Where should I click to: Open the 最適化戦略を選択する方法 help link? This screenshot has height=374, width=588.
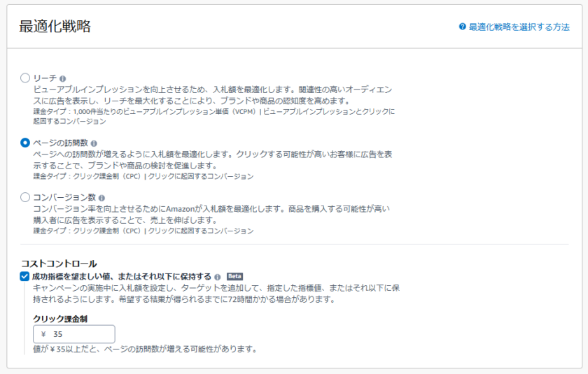(519, 27)
